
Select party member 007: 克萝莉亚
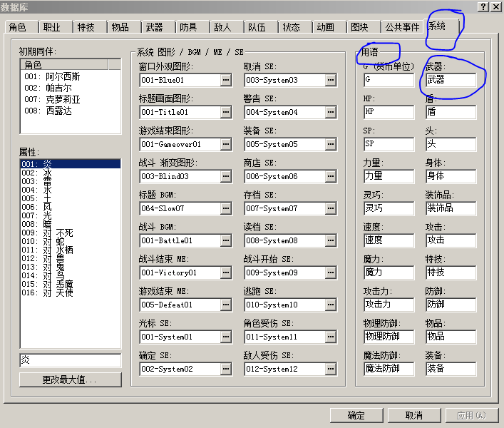click(x=71, y=99)
